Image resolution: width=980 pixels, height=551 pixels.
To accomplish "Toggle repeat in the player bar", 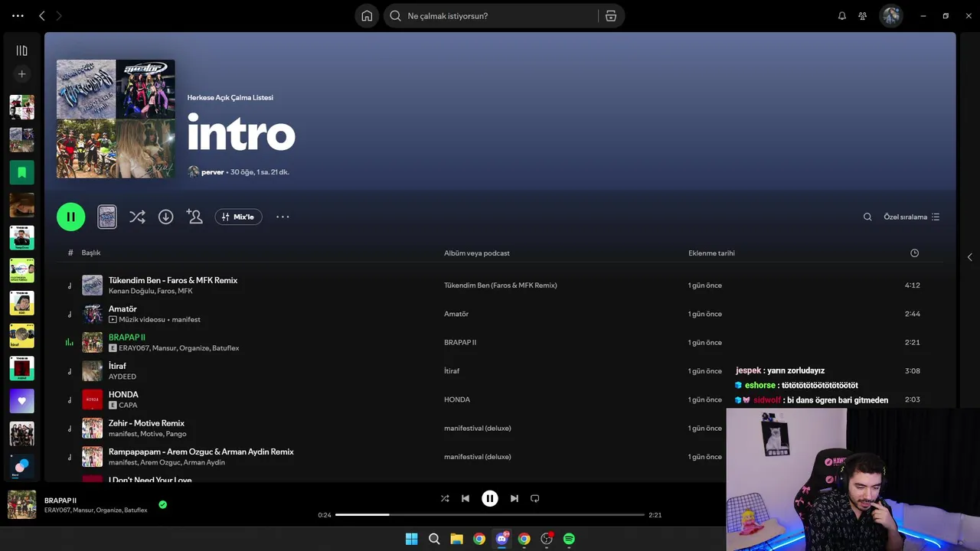I will pyautogui.click(x=535, y=498).
